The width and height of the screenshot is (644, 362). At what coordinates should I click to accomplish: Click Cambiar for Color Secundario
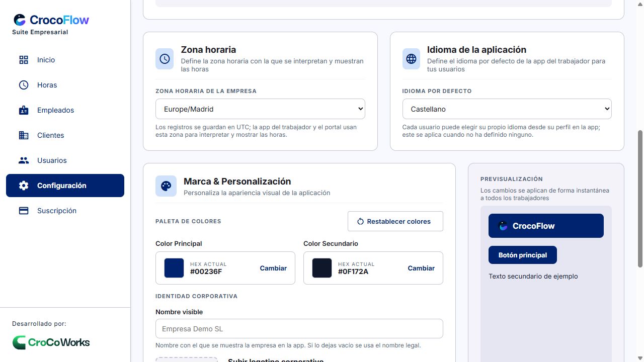(421, 268)
